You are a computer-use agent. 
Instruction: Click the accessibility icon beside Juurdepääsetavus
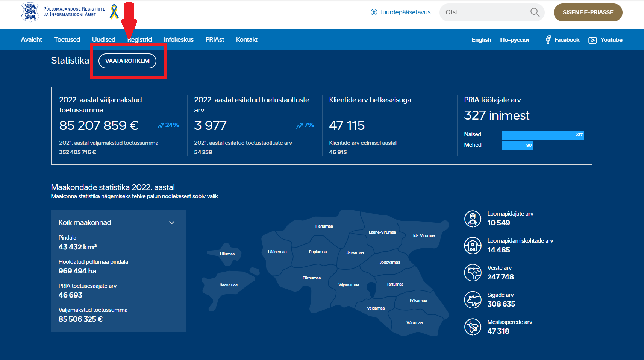(374, 12)
